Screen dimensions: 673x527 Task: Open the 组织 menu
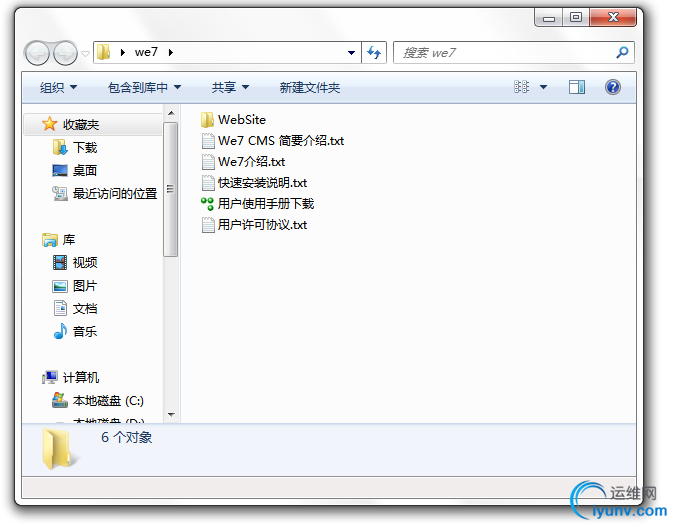[x=58, y=88]
